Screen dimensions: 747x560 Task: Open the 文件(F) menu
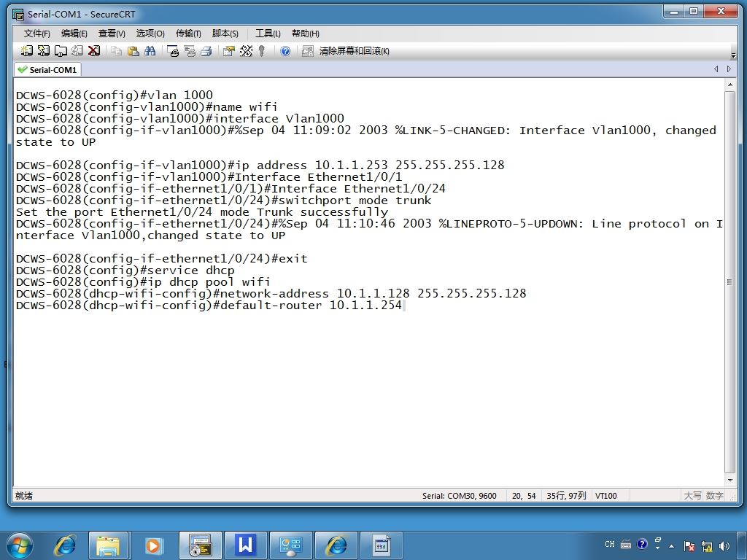[x=36, y=34]
